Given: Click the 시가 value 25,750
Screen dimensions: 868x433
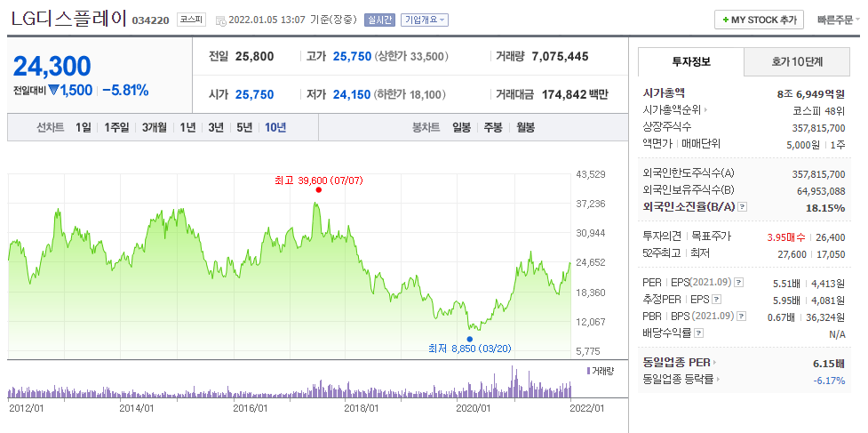Looking at the screenshot, I should tap(255, 94).
